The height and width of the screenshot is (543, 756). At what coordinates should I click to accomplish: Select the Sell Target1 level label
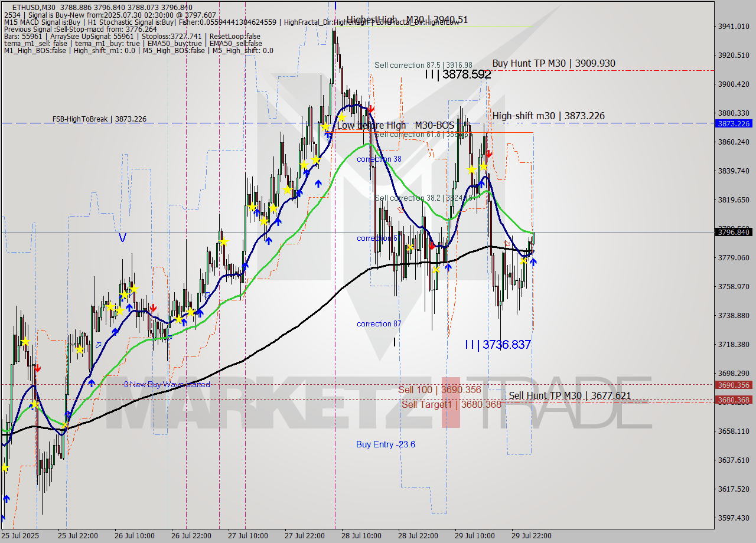(451, 404)
